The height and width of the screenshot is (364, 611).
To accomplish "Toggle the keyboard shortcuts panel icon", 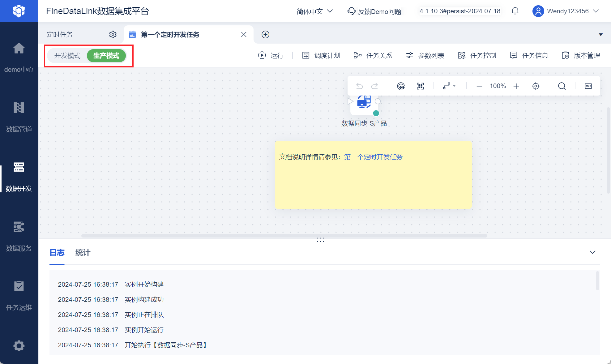I will click(588, 86).
